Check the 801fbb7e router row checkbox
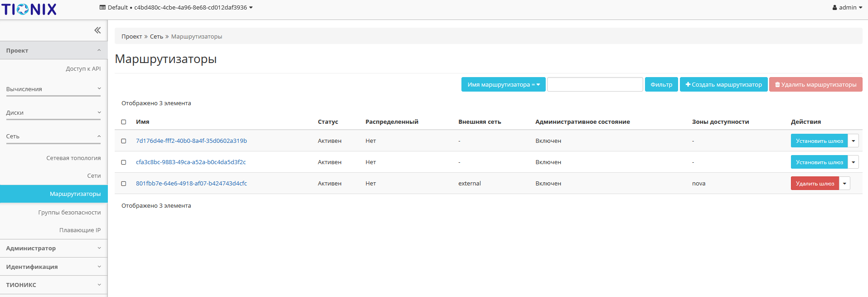Screen dimensions: 868x297 click(x=124, y=184)
